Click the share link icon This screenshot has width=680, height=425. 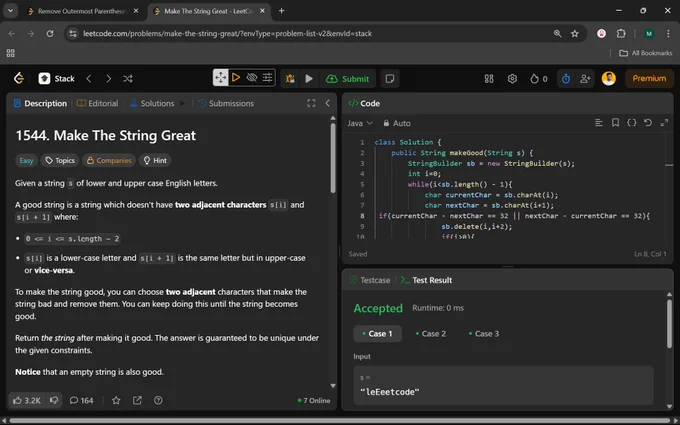(x=137, y=400)
